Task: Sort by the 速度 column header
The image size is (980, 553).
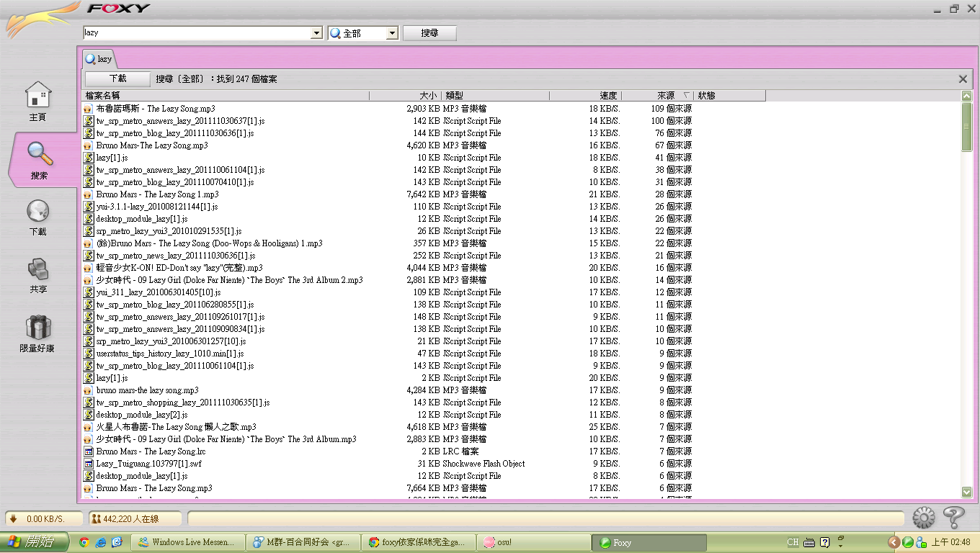Action: click(x=585, y=96)
